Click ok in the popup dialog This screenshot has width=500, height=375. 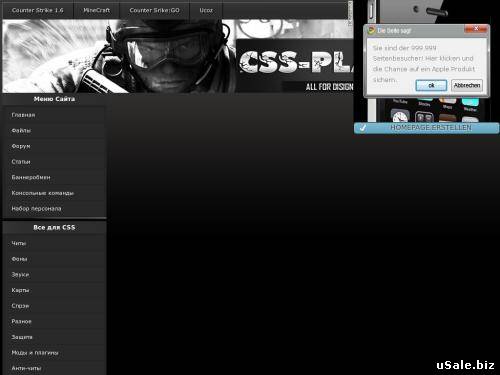pyautogui.click(x=431, y=85)
